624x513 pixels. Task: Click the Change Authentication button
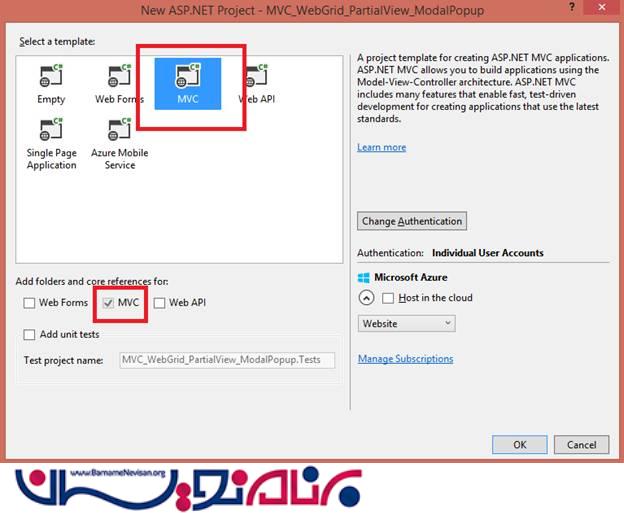click(412, 221)
